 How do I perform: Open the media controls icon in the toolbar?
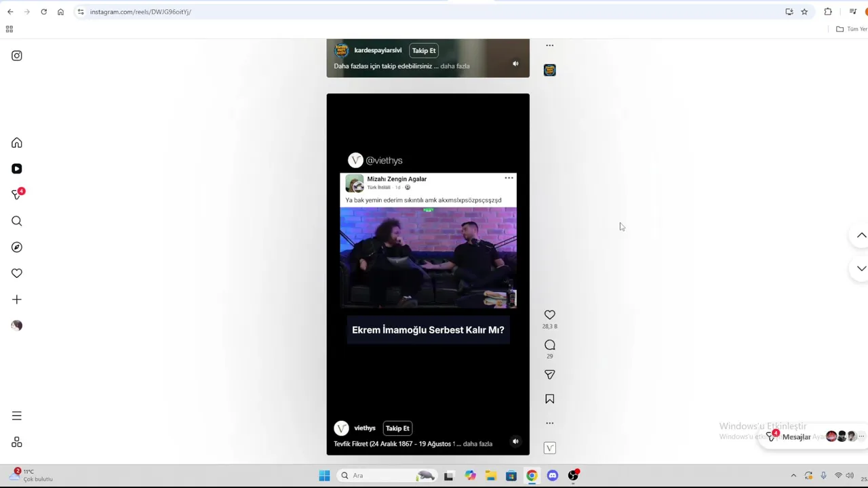pos(853,12)
